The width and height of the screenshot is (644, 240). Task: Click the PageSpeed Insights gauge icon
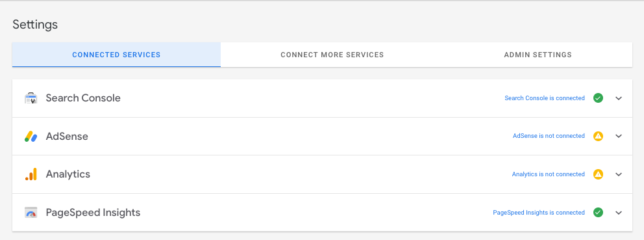pos(31,213)
